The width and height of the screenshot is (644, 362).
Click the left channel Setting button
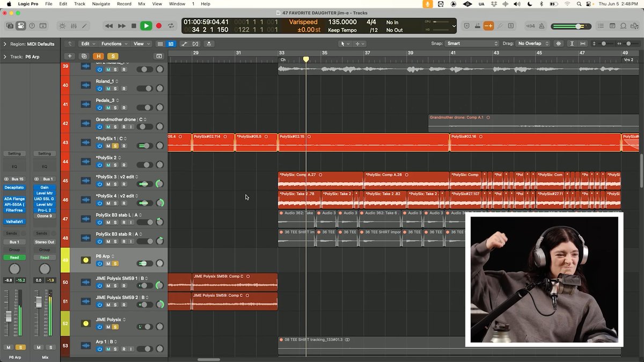point(14,153)
